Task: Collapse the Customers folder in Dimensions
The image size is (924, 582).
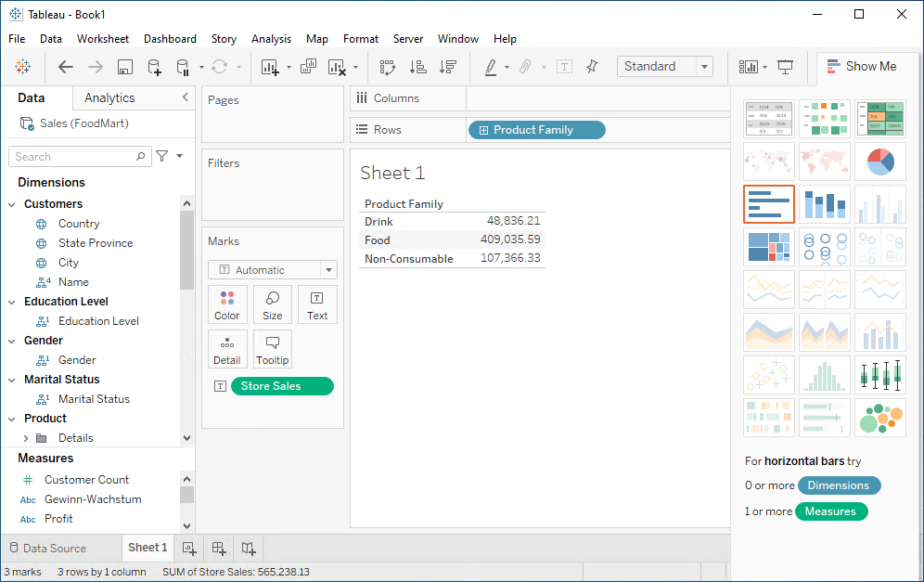Action: tap(12, 204)
